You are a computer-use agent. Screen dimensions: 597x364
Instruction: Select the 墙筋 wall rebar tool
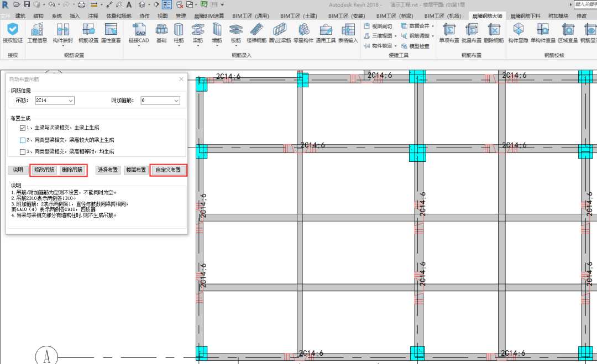217,29
